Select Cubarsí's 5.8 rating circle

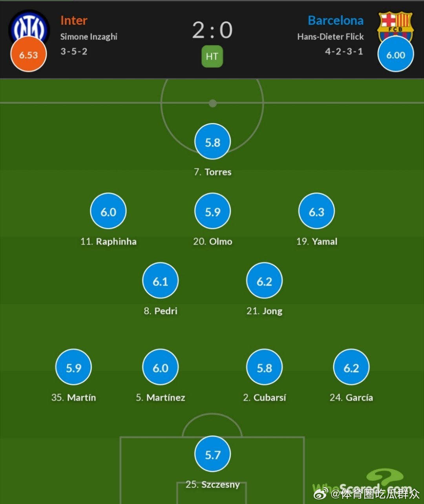pos(264,367)
